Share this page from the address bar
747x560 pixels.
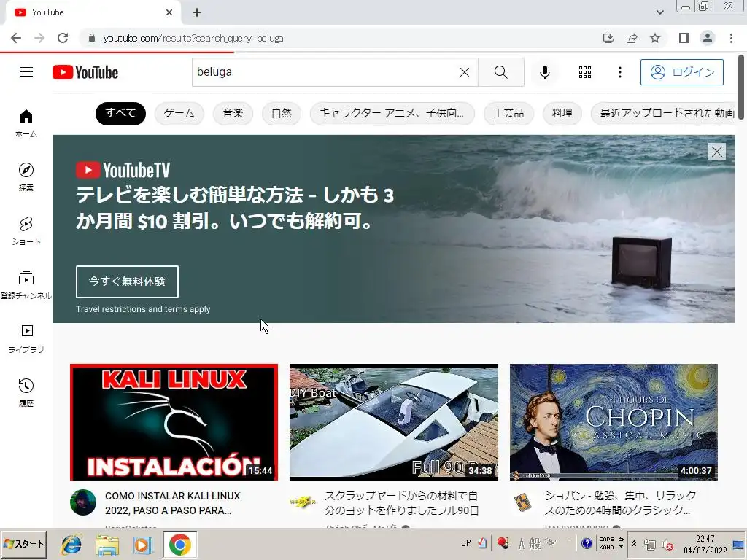click(x=632, y=38)
